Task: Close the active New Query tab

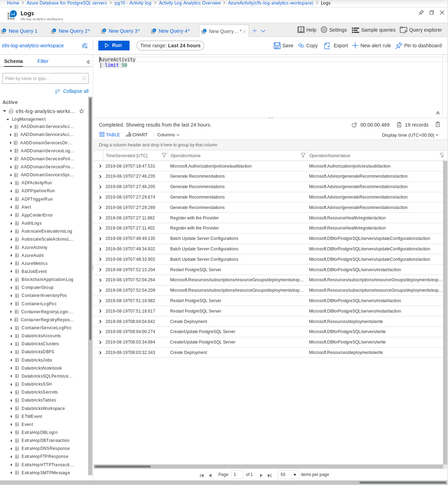Action: [244, 31]
